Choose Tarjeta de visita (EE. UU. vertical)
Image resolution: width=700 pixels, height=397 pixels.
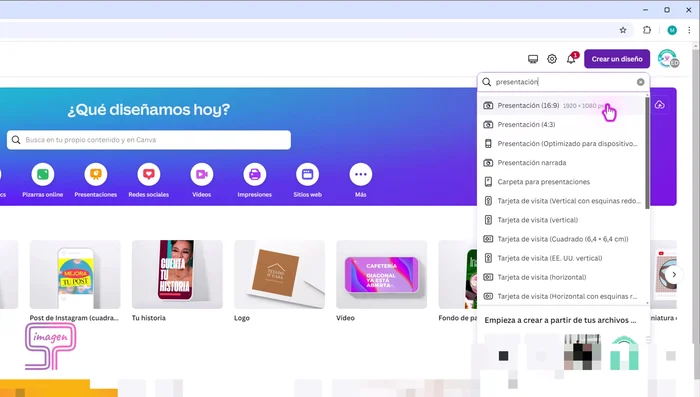[x=562, y=258]
